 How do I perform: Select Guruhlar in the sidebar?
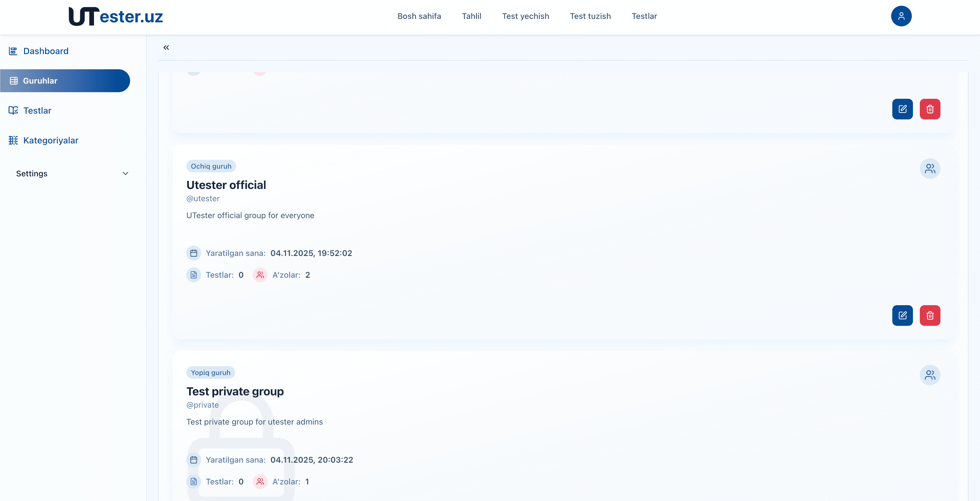pos(65,80)
